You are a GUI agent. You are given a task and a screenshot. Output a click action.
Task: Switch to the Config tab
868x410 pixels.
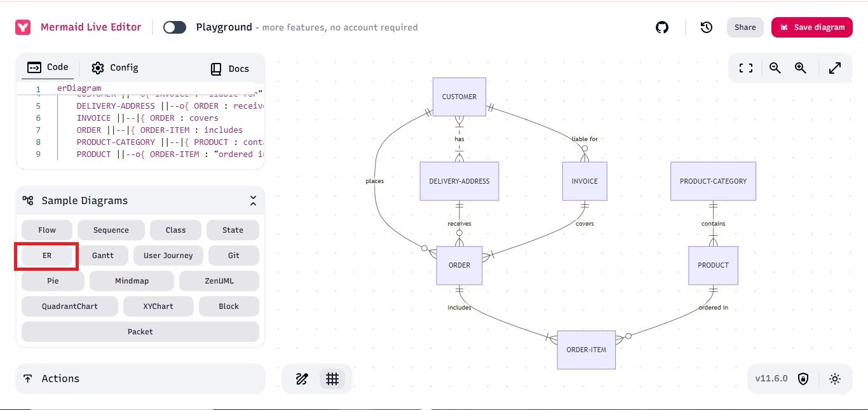[115, 67]
